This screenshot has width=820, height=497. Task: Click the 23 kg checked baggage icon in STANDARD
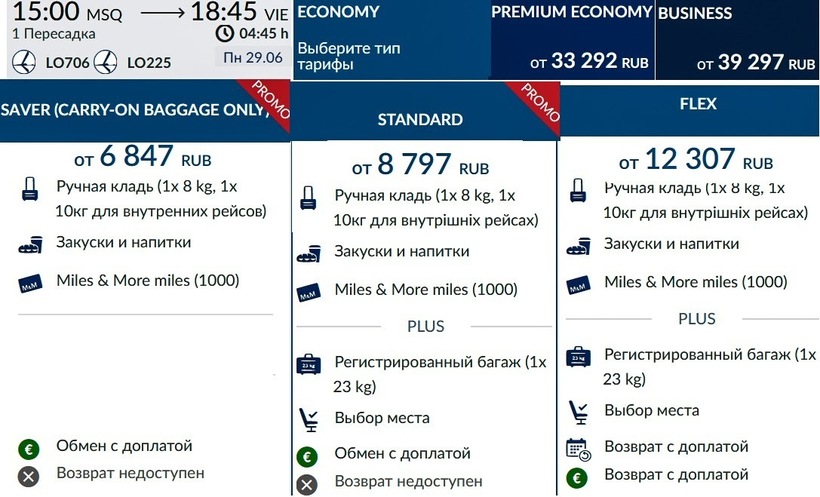(x=308, y=364)
